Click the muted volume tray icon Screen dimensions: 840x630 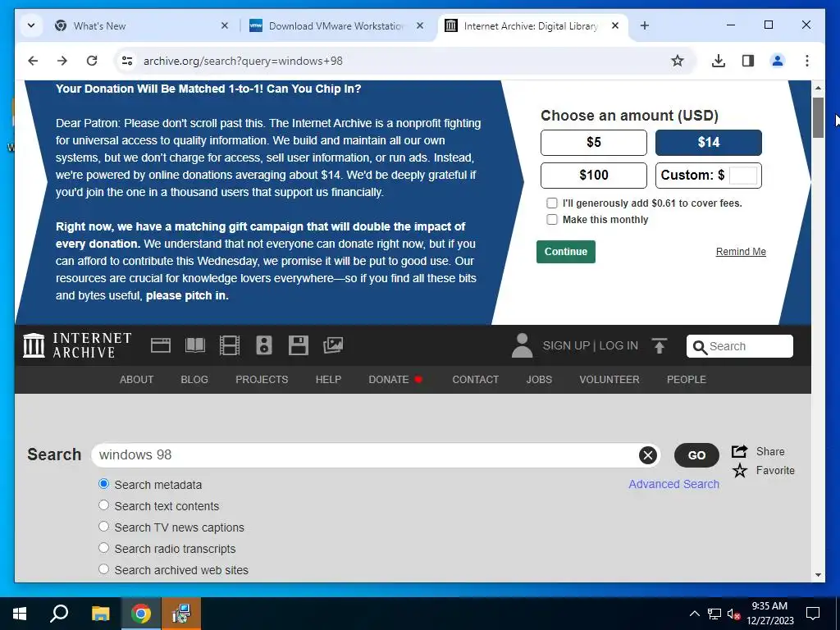pos(733,614)
